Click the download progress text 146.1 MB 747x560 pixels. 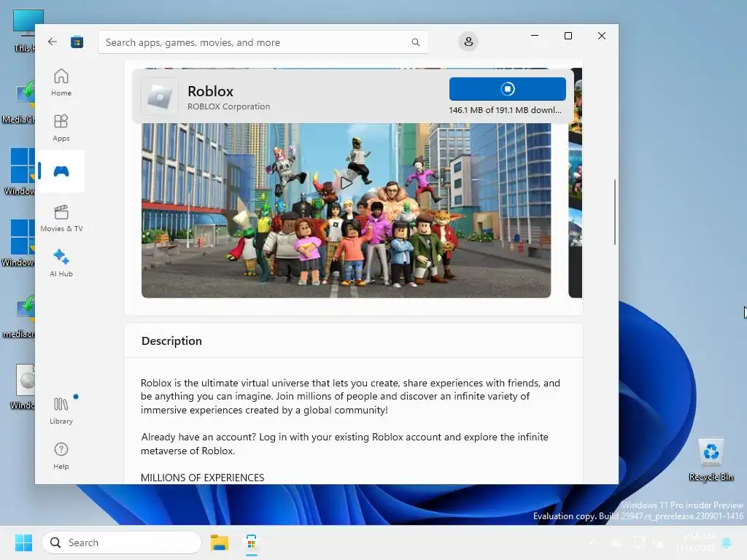click(505, 110)
